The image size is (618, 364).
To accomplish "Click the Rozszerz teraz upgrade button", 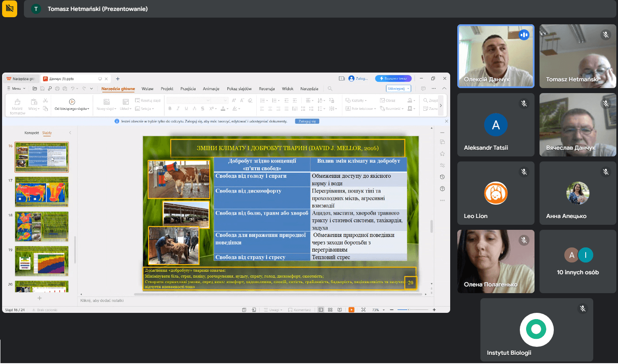I will tap(393, 78).
